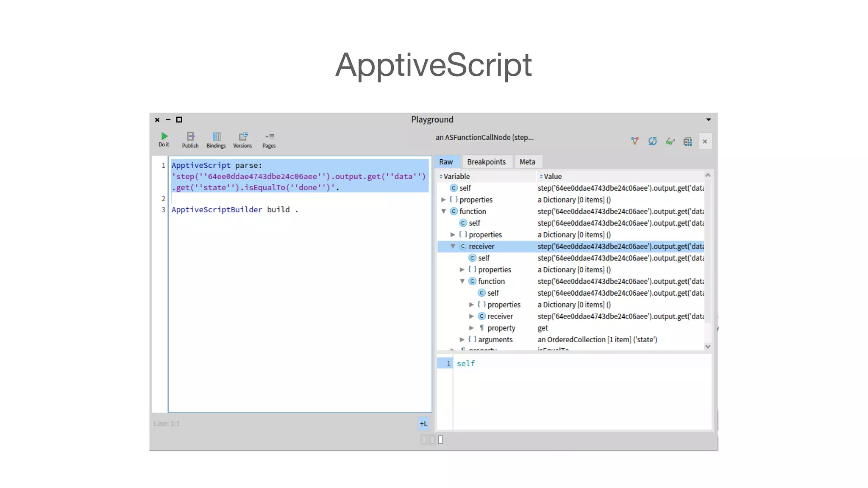
Task: Collapse the top-level function node
Action: (x=443, y=211)
